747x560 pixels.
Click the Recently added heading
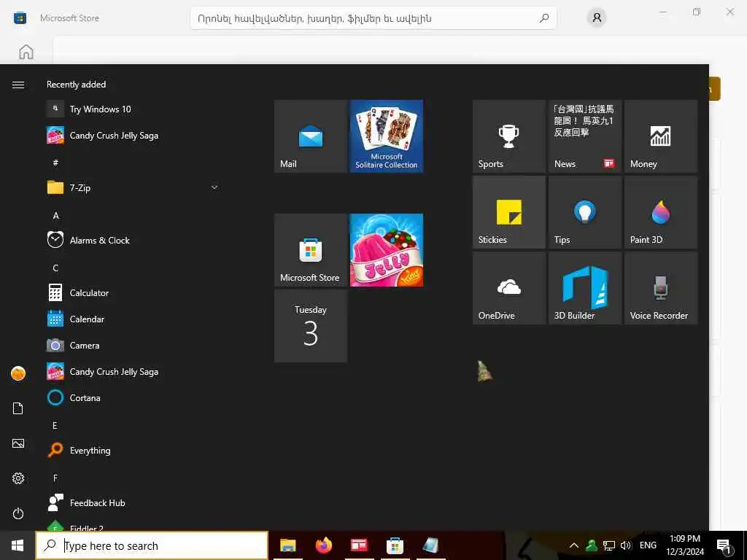[x=76, y=85]
